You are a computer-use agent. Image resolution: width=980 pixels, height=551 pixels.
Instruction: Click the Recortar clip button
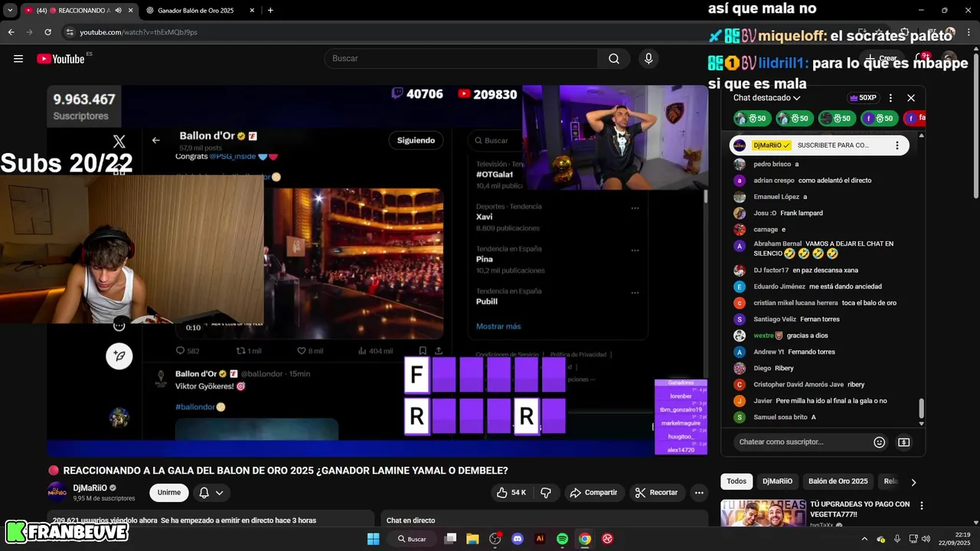[657, 493]
